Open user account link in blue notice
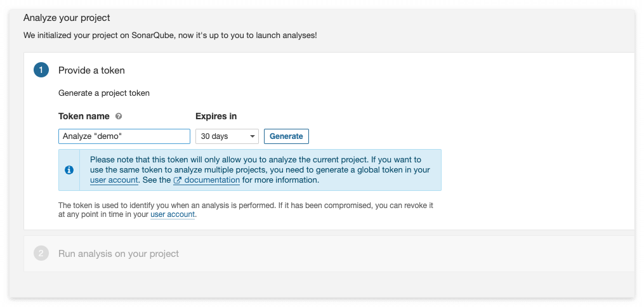The height and width of the screenshot is (307, 644). tap(114, 180)
